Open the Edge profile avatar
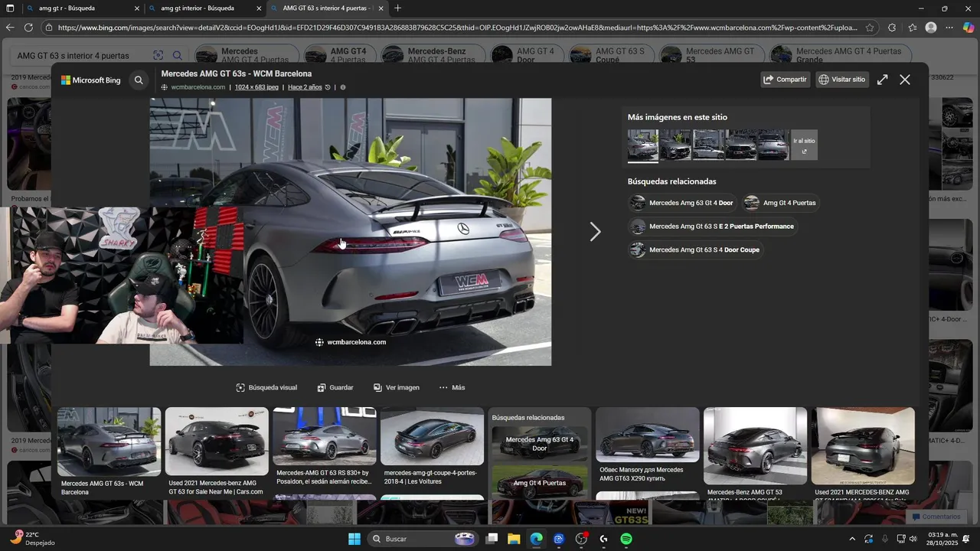The image size is (980, 551). tap(931, 28)
